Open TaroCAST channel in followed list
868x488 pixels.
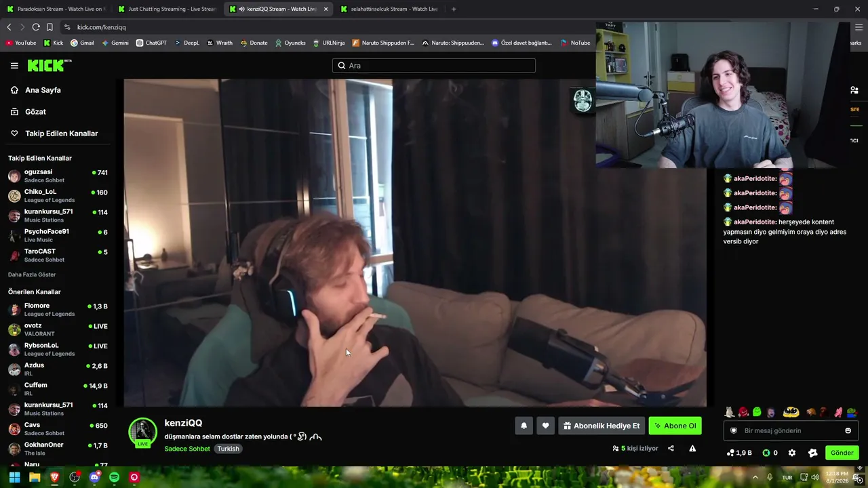point(58,256)
